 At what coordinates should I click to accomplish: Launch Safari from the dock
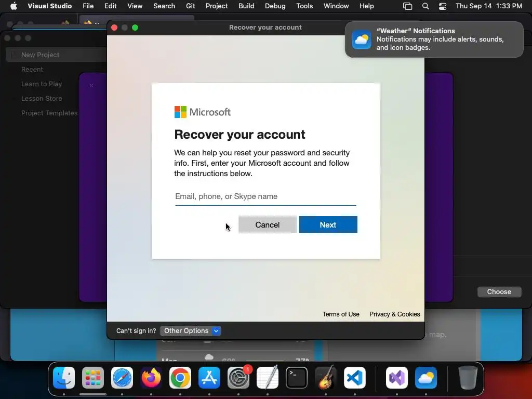pyautogui.click(x=122, y=378)
